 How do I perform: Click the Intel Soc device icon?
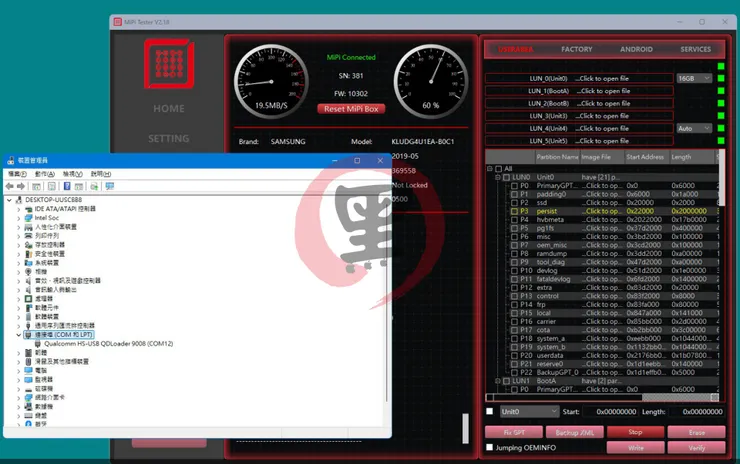[28, 218]
